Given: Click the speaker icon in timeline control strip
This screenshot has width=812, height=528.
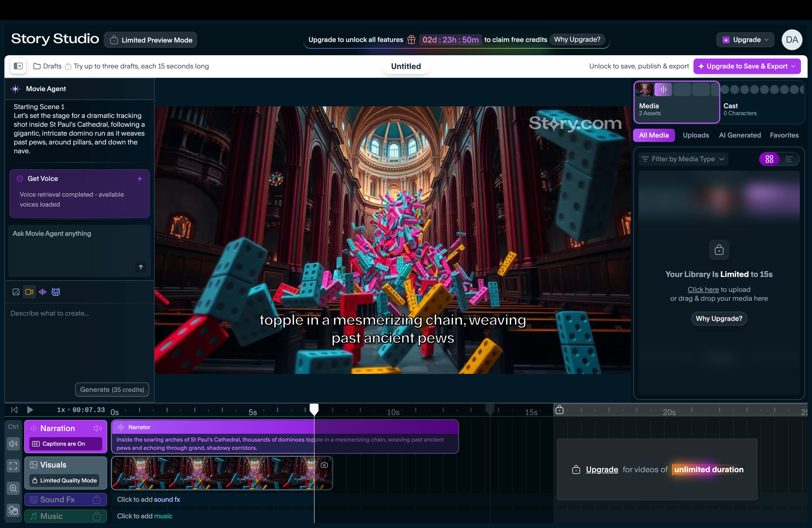Looking at the screenshot, I should point(13,443).
